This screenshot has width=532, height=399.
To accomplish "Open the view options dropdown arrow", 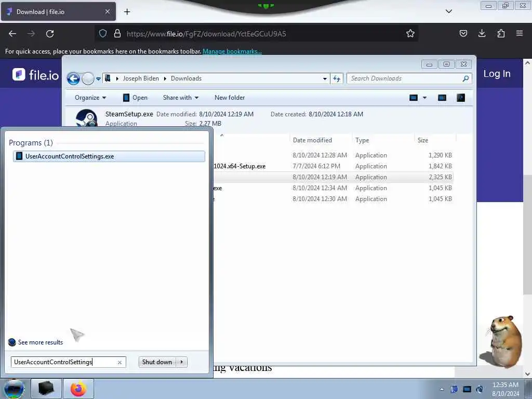I will point(424,98).
